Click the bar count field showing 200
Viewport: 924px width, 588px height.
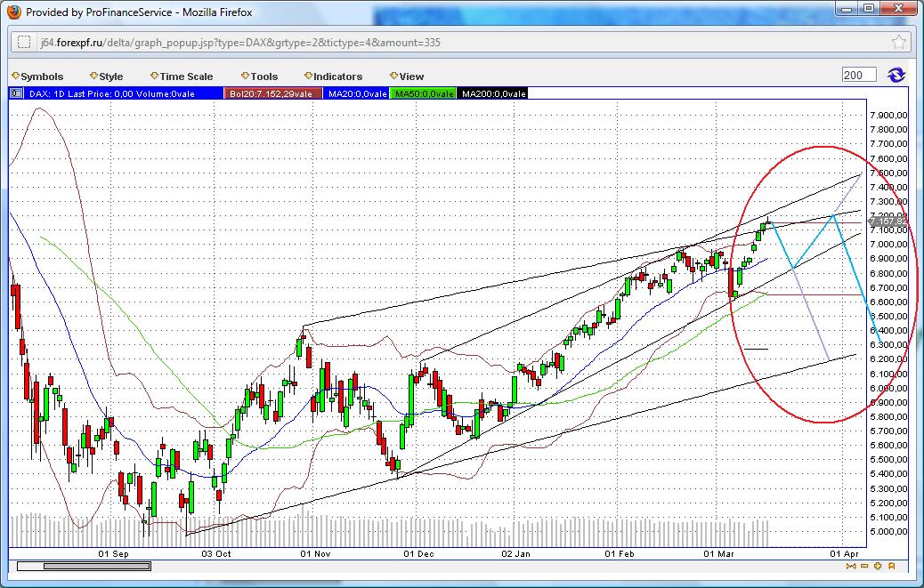[859, 76]
